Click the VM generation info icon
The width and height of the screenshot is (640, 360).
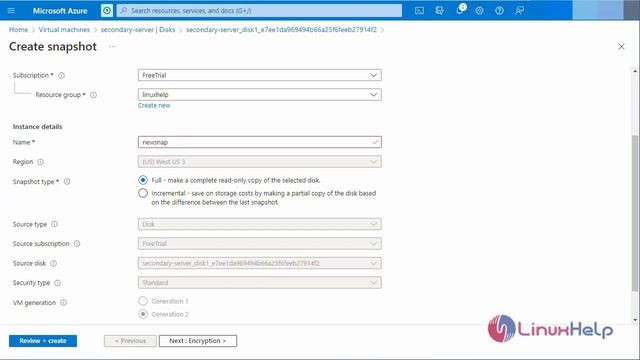click(x=63, y=303)
